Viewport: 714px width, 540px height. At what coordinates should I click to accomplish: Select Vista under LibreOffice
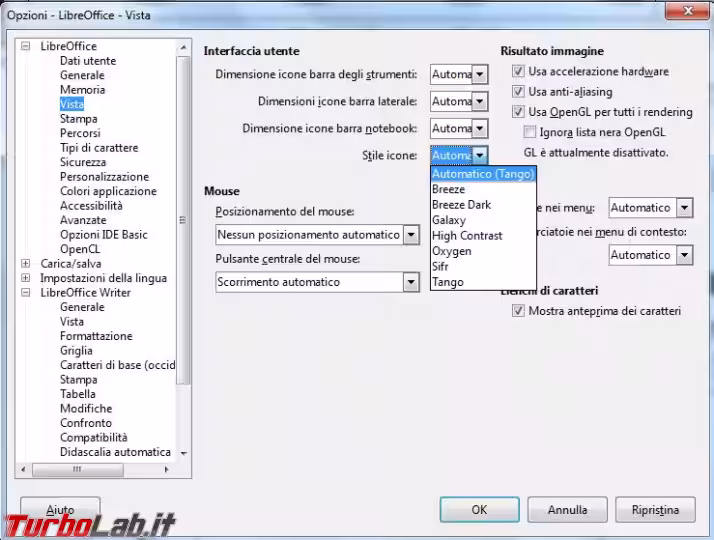point(72,104)
